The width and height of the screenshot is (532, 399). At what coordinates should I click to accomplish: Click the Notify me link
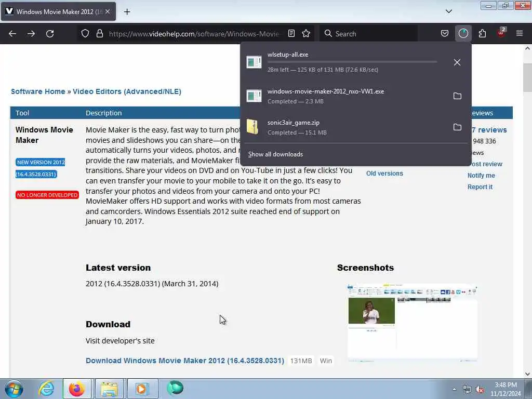(481, 176)
